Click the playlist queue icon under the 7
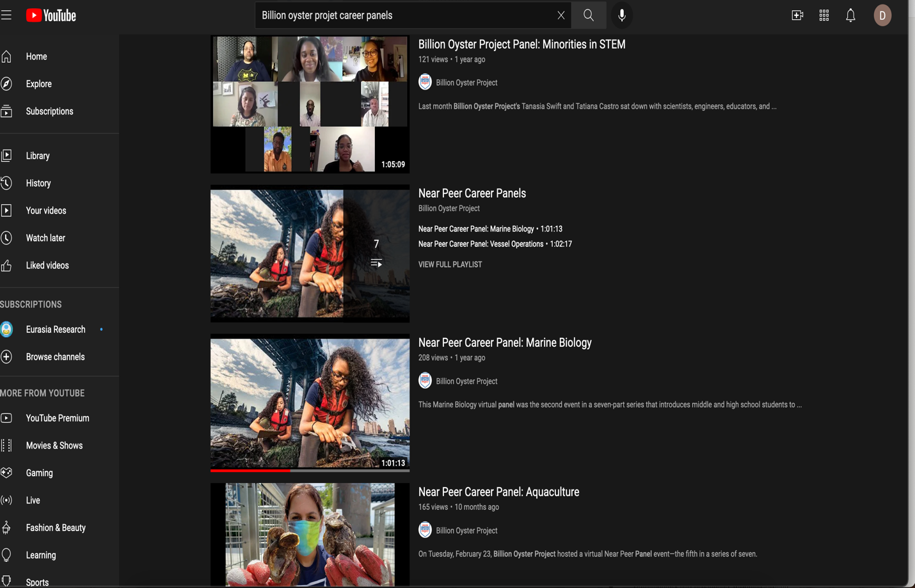This screenshot has width=915, height=588. pyautogui.click(x=376, y=263)
